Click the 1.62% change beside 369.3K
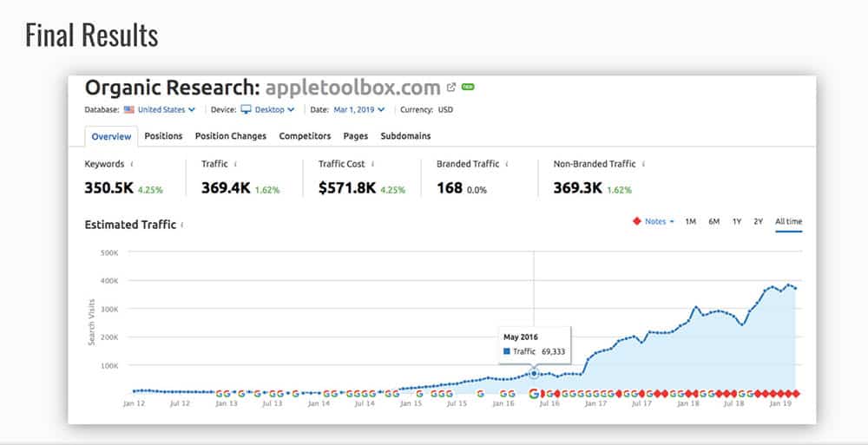868x445 pixels. coord(620,190)
